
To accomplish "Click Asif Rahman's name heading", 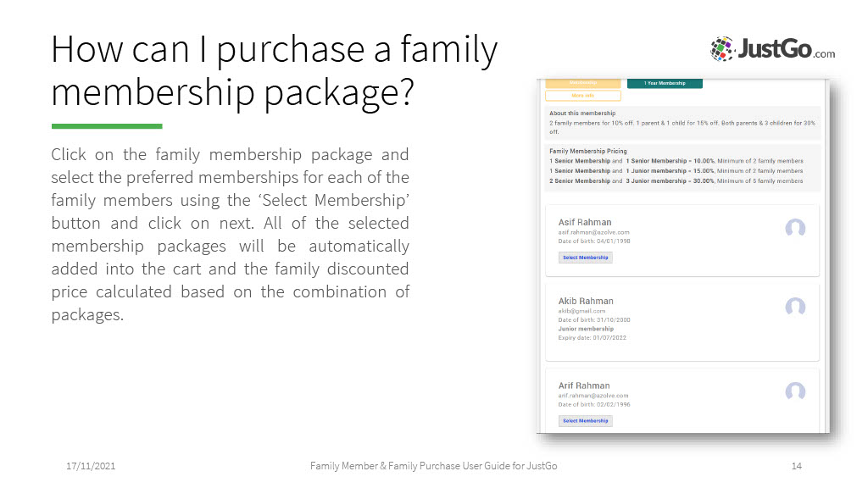I will 585,223.
